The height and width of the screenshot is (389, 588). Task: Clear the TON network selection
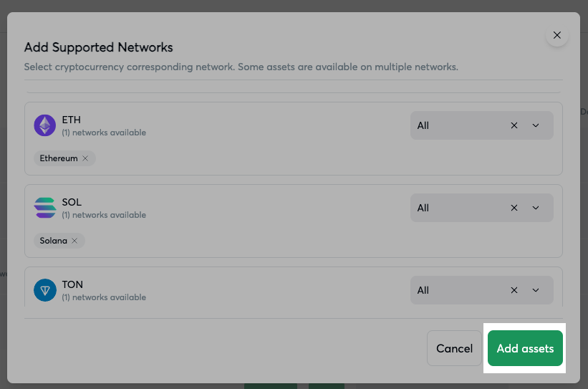coord(514,290)
